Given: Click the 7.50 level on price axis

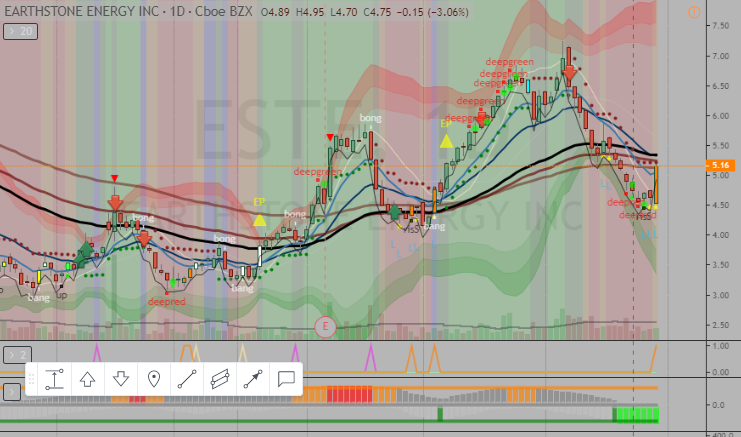Looking at the screenshot, I should coord(719,26).
